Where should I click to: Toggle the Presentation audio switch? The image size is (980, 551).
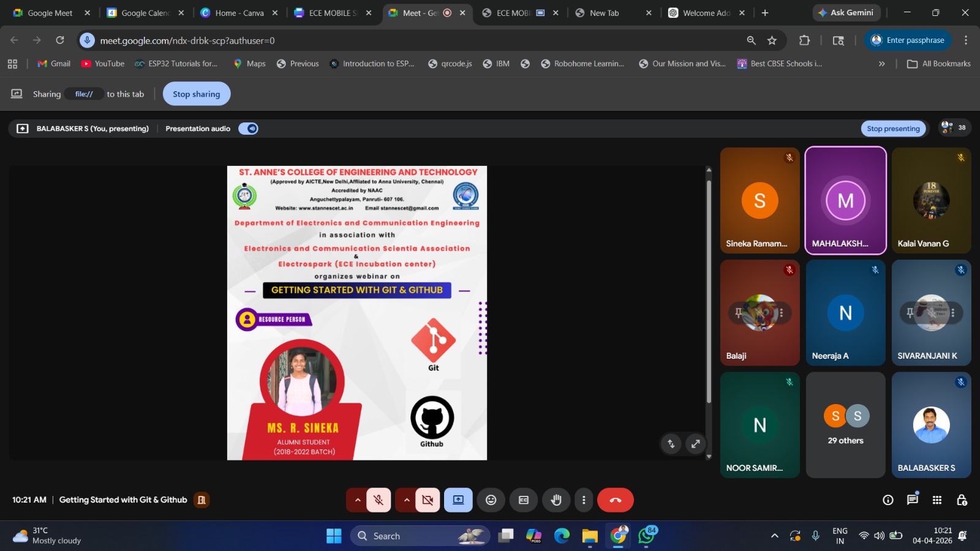pos(248,129)
